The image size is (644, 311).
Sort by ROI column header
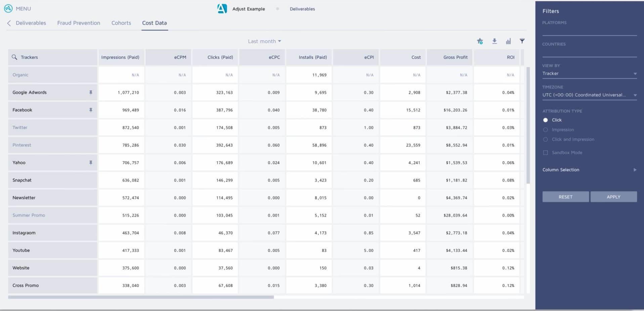(x=497, y=57)
